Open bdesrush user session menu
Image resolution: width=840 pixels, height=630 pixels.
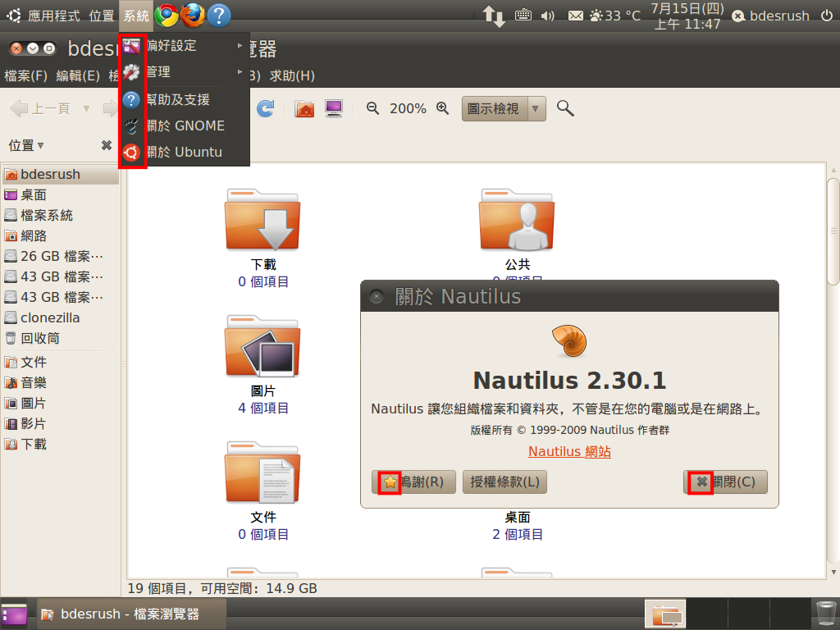coord(771,16)
